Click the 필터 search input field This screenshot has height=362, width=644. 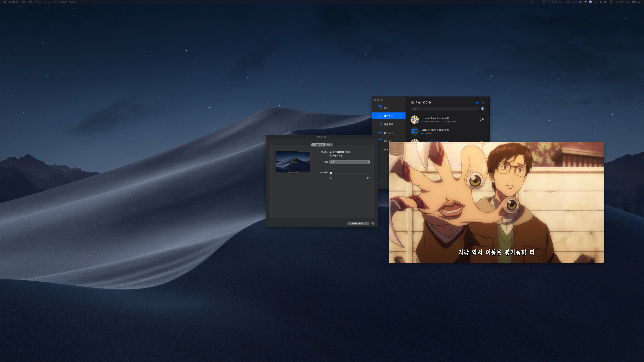pyautogui.click(x=445, y=109)
